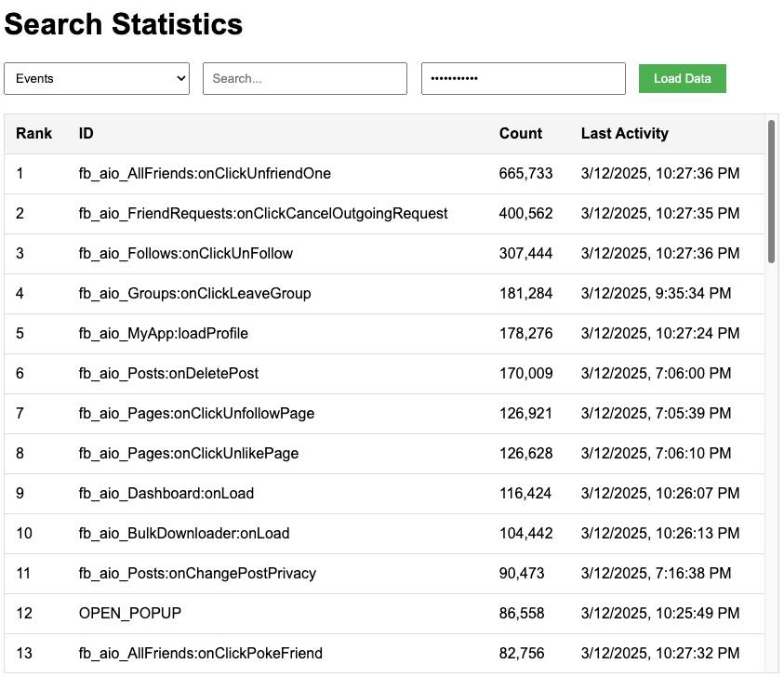Click the count value 86,558
Viewport: 784px width, 677px height.
(522, 614)
